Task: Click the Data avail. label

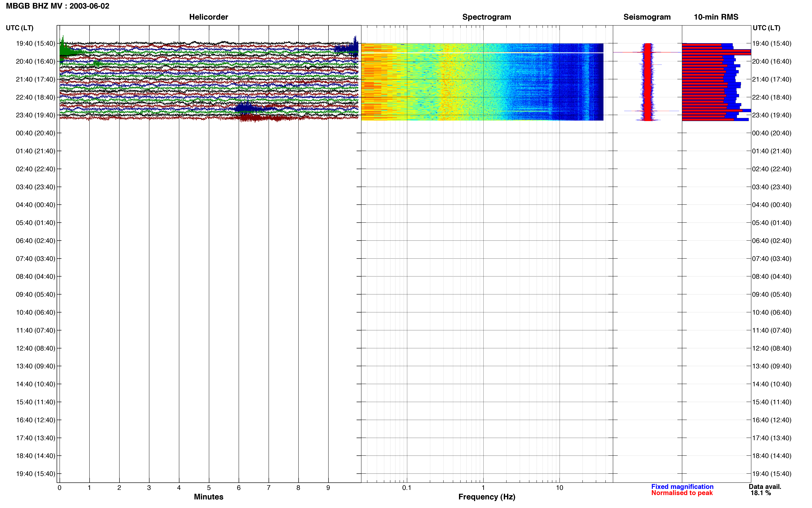Action: tap(765, 486)
